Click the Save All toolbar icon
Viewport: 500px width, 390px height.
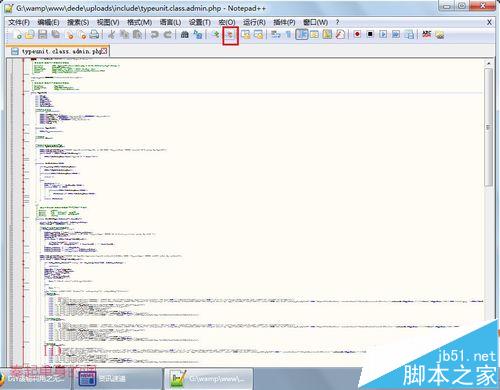point(55,34)
